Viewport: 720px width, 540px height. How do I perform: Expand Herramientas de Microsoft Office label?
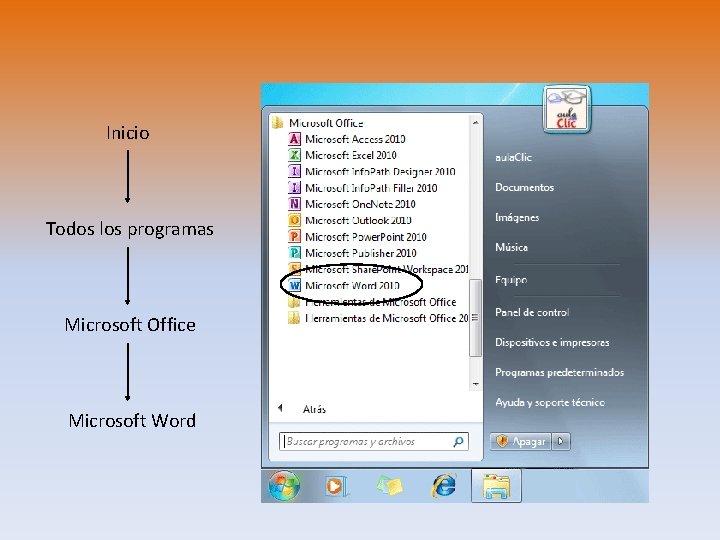pos(380,302)
